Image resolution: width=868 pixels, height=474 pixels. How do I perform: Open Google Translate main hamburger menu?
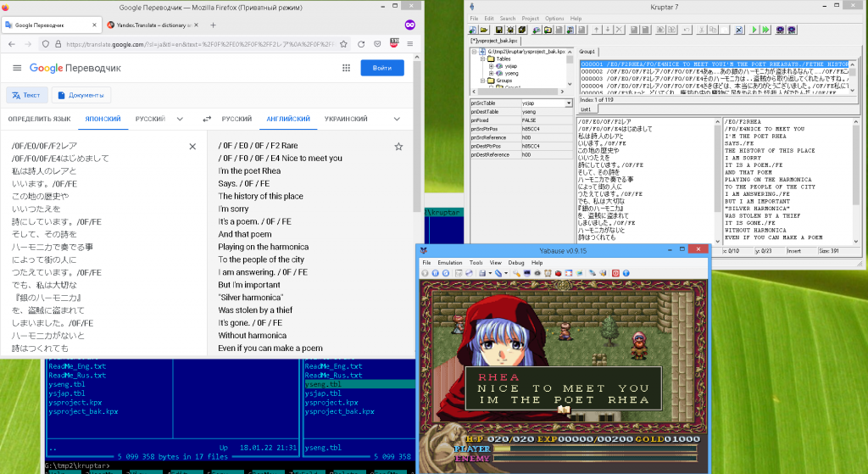17,68
